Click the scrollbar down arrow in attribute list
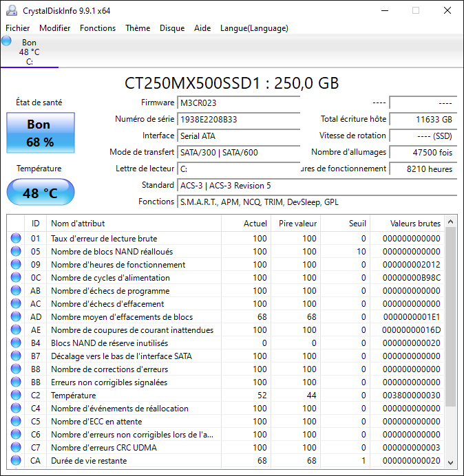464x476 pixels. pyautogui.click(x=451, y=462)
